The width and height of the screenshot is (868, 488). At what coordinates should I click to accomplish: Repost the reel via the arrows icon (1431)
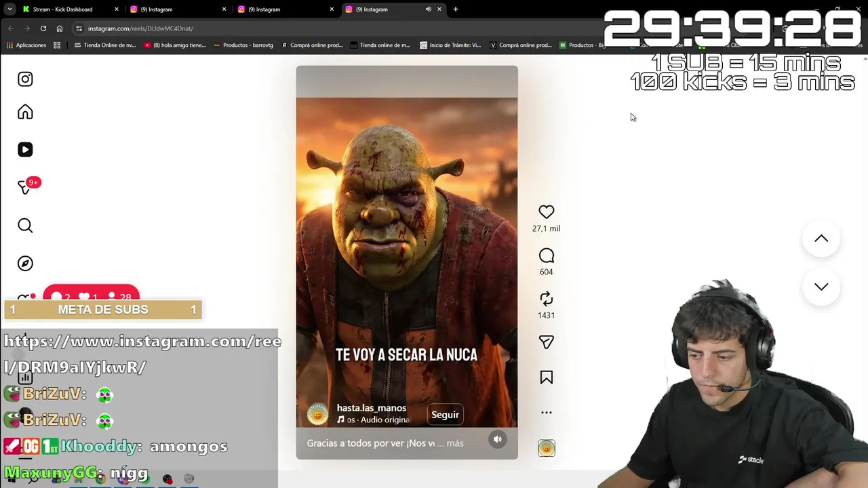tap(546, 299)
